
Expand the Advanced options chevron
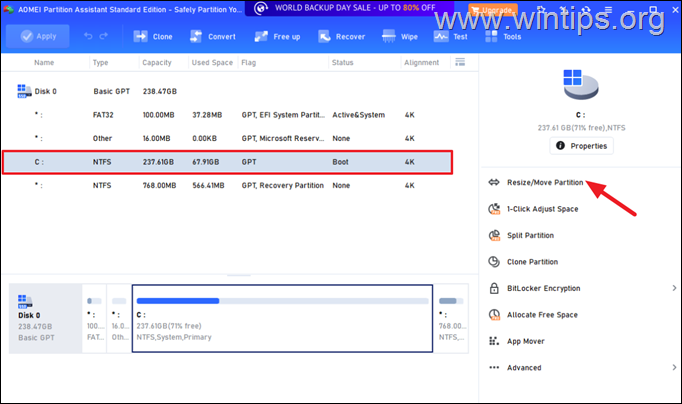[x=671, y=367]
